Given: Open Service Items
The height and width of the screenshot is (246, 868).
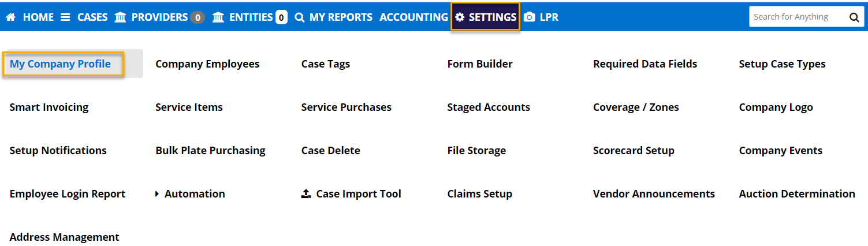Looking at the screenshot, I should [x=189, y=107].
